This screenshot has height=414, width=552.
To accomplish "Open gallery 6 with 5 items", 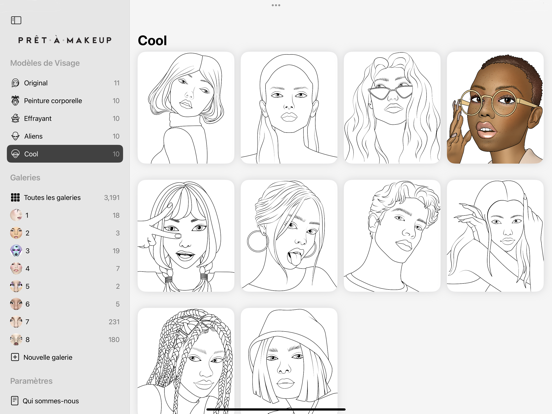I will coord(65,304).
